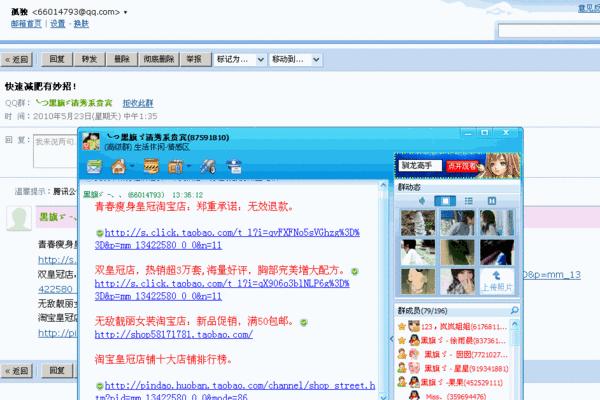Image resolution: width=600 pixels, height=400 pixels.
Task: Select member 黑旗-囡囡 in member list
Action: click(453, 354)
